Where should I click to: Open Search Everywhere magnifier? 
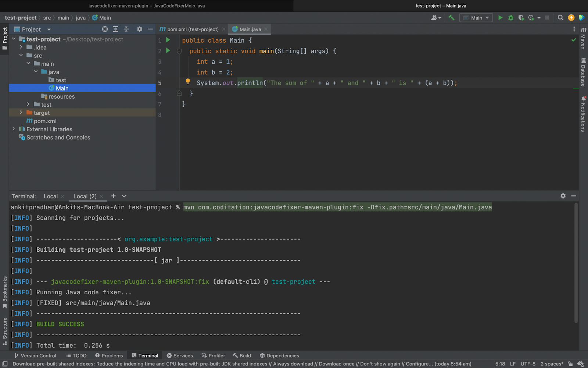point(560,18)
